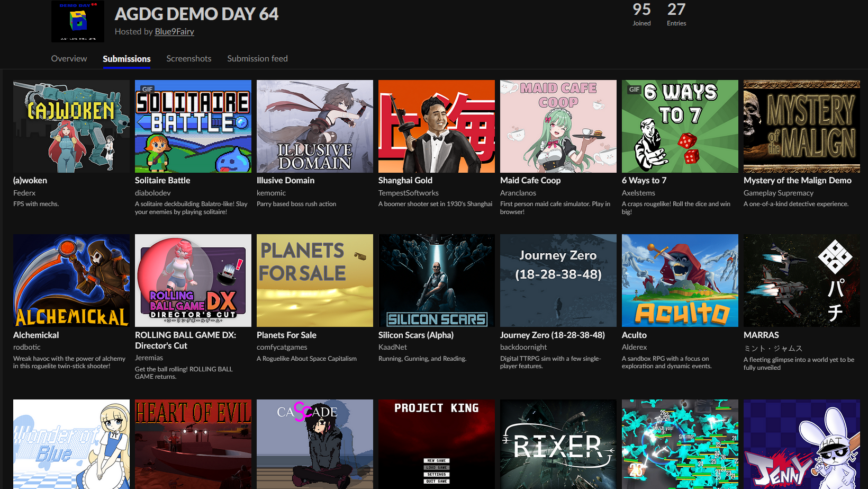Screen dimensions: 868x489
Task: Open the Mystery of Malign cover image
Action: (x=802, y=126)
